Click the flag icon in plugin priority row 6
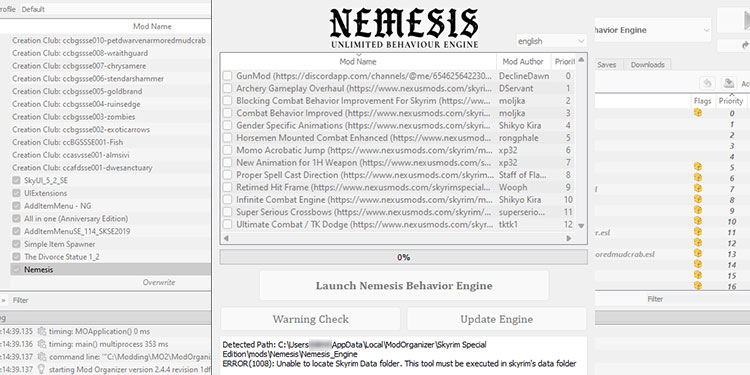Image resolution: width=750 pixels, height=375 pixels. 698,177
